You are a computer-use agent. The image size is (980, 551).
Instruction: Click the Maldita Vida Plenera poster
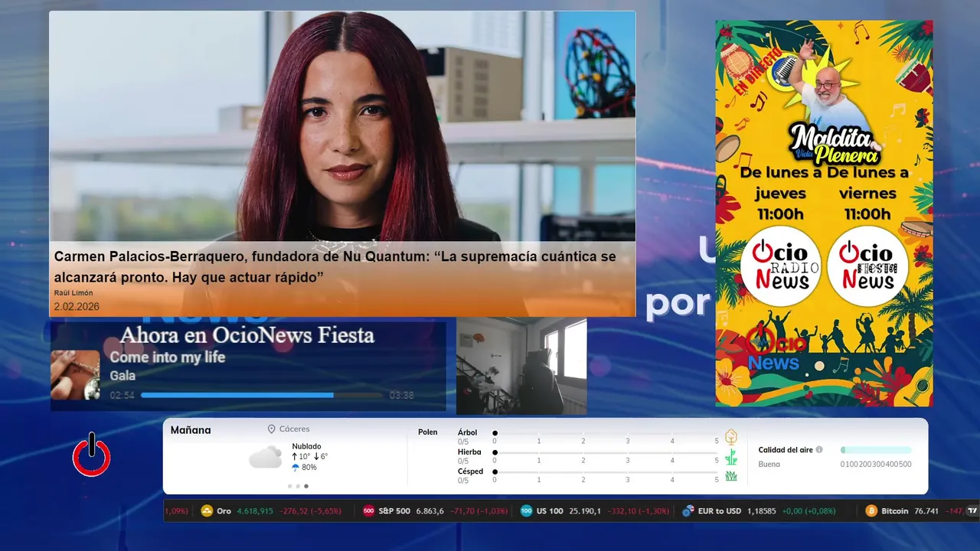(824, 213)
